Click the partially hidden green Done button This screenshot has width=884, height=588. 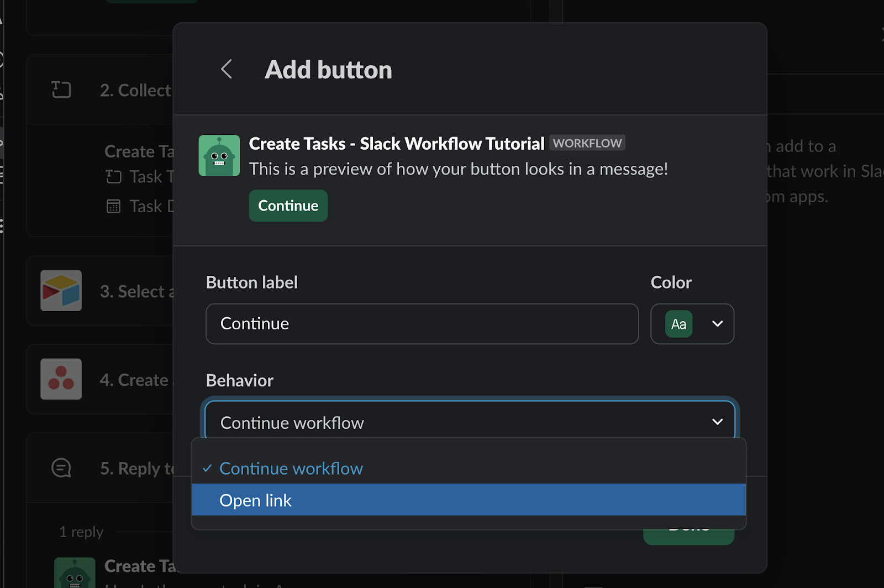click(688, 536)
